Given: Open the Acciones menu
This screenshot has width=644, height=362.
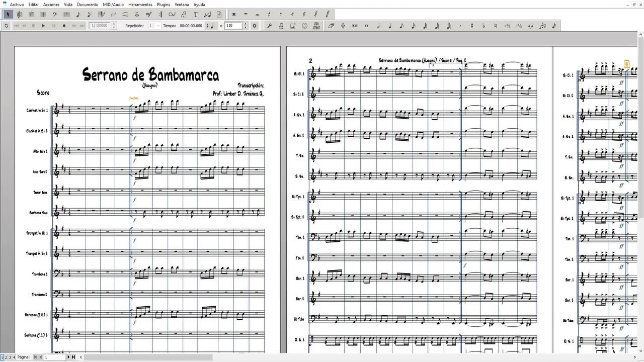Looking at the screenshot, I should [51, 5].
